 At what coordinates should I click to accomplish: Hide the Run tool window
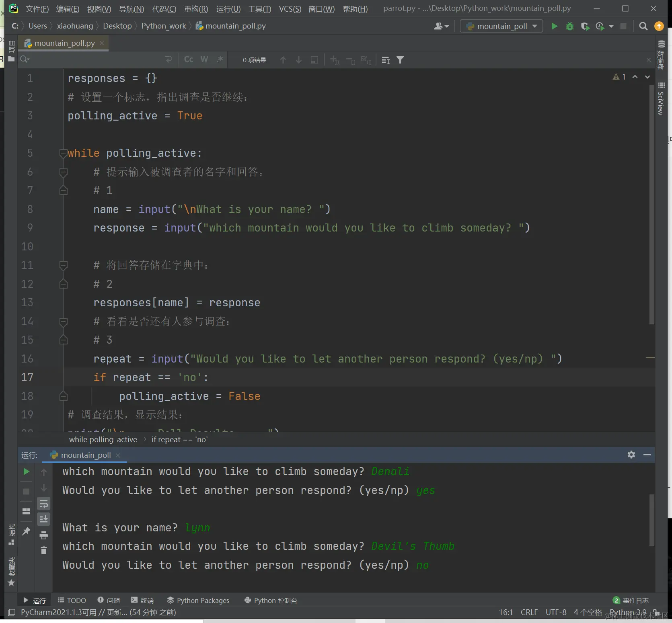coord(647,455)
